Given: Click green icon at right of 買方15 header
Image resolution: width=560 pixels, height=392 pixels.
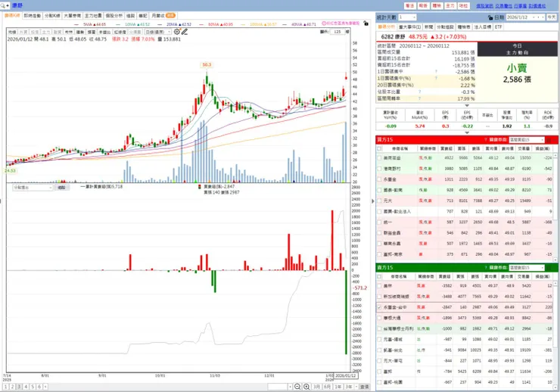Looking at the screenshot, I should click(549, 139).
